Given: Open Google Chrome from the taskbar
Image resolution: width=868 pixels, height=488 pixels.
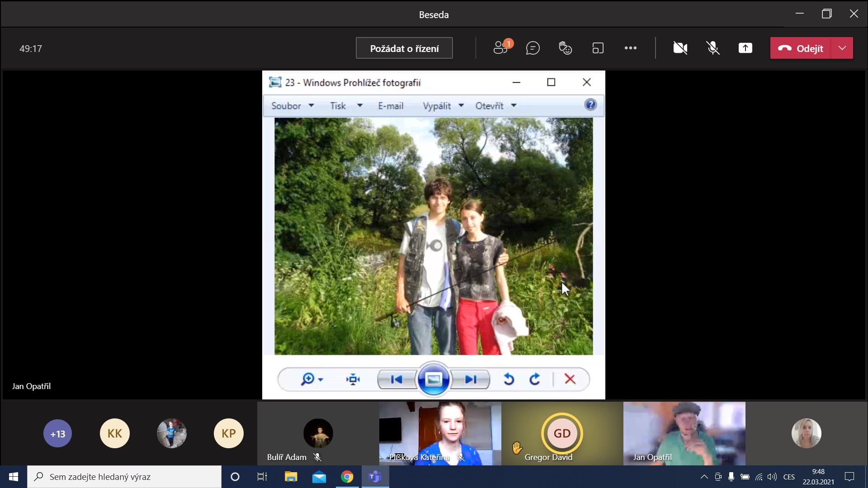Looking at the screenshot, I should 347,477.
